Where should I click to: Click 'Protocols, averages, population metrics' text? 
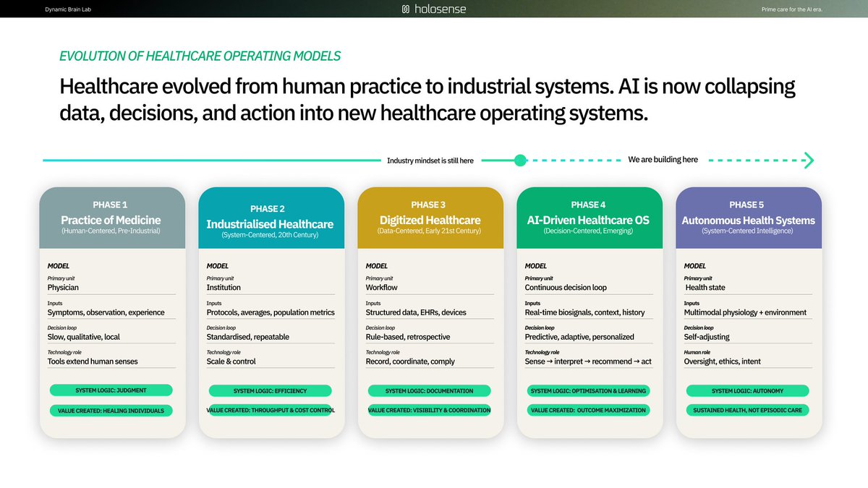pyautogui.click(x=271, y=312)
